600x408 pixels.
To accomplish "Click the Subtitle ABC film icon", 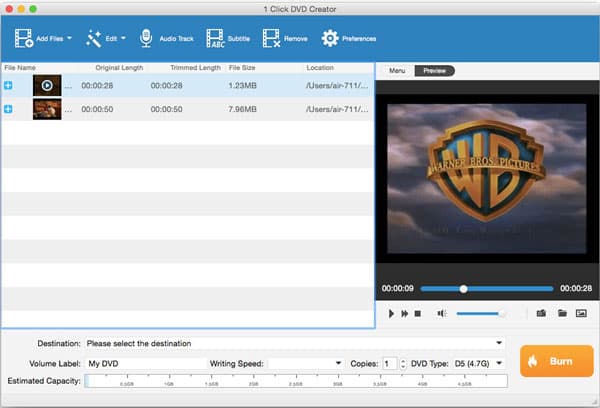I will click(215, 38).
